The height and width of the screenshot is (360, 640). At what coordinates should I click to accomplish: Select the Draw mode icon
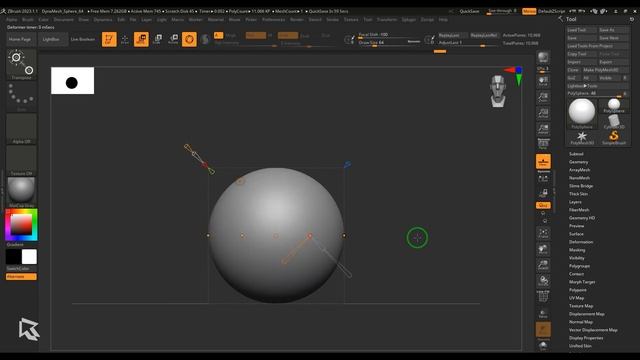(x=125, y=39)
